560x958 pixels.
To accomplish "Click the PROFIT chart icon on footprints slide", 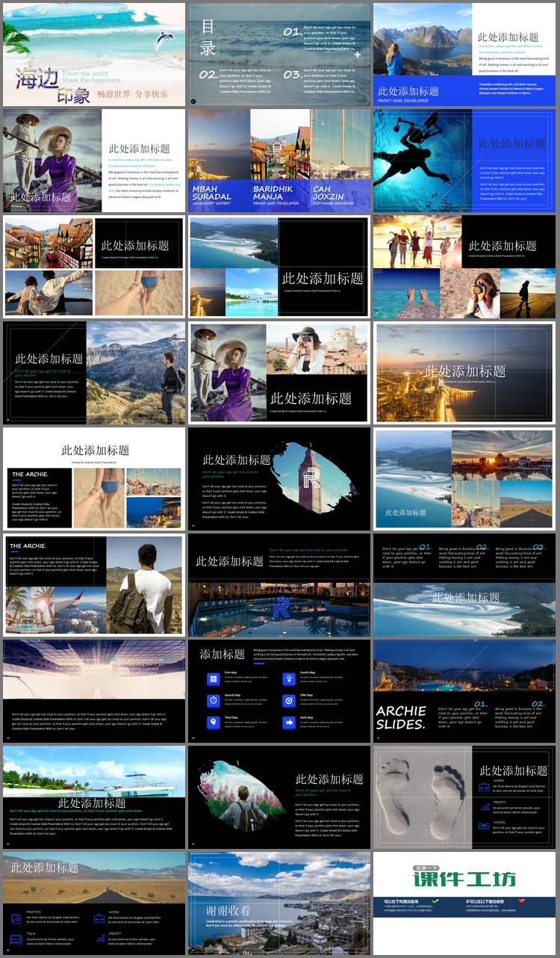I will click(x=484, y=806).
